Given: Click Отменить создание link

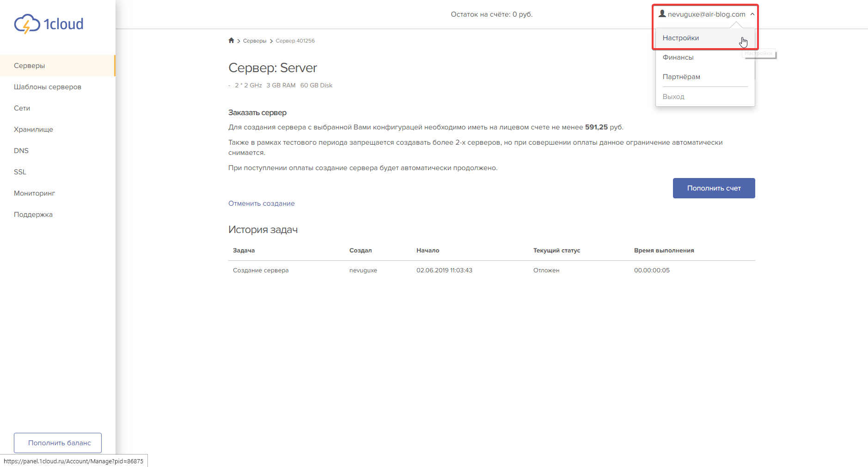Looking at the screenshot, I should pyautogui.click(x=261, y=203).
